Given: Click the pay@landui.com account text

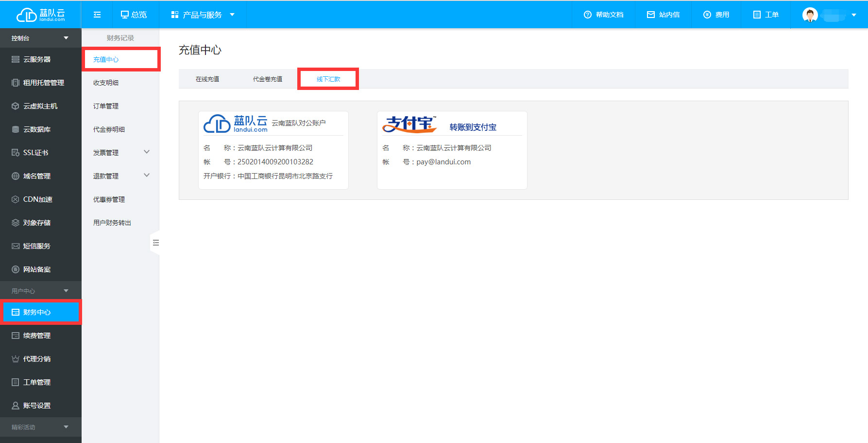Looking at the screenshot, I should click(443, 162).
